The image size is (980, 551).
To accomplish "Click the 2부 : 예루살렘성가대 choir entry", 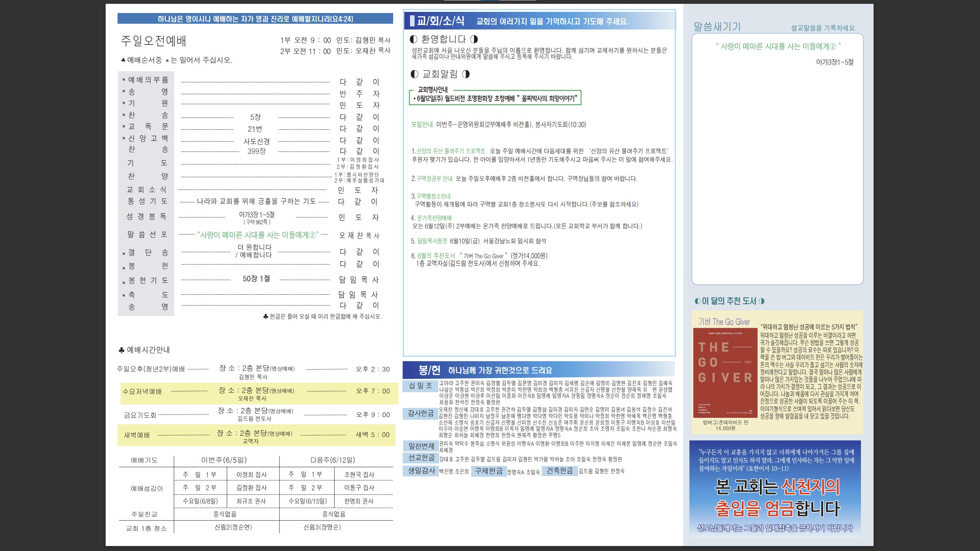I will (359, 181).
